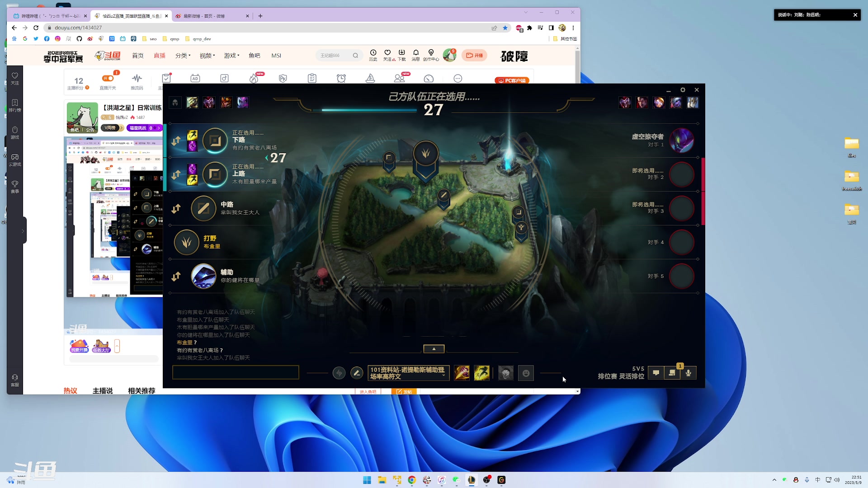Type in the League team chat input box
Viewport: 868px width, 488px height.
pos(236,372)
